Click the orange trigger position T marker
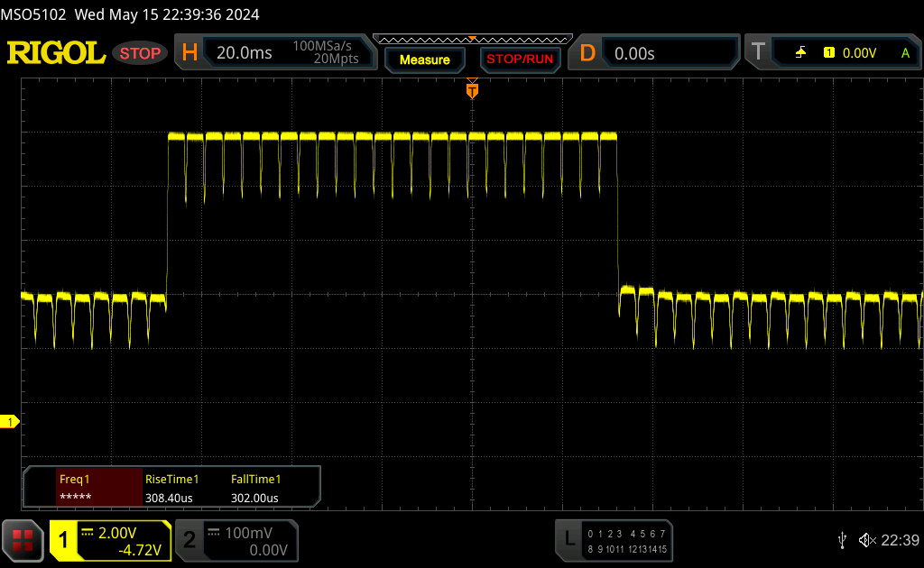 (x=472, y=89)
